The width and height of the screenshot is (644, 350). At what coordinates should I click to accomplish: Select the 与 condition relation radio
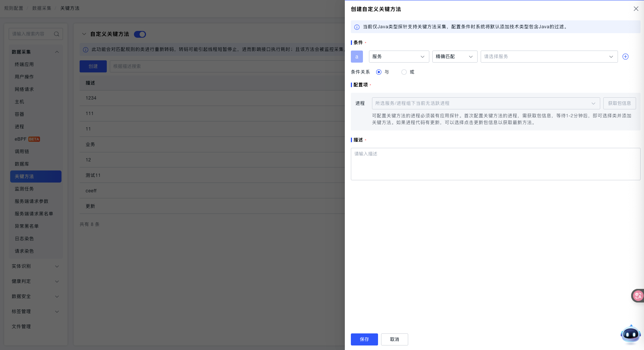[x=379, y=72]
